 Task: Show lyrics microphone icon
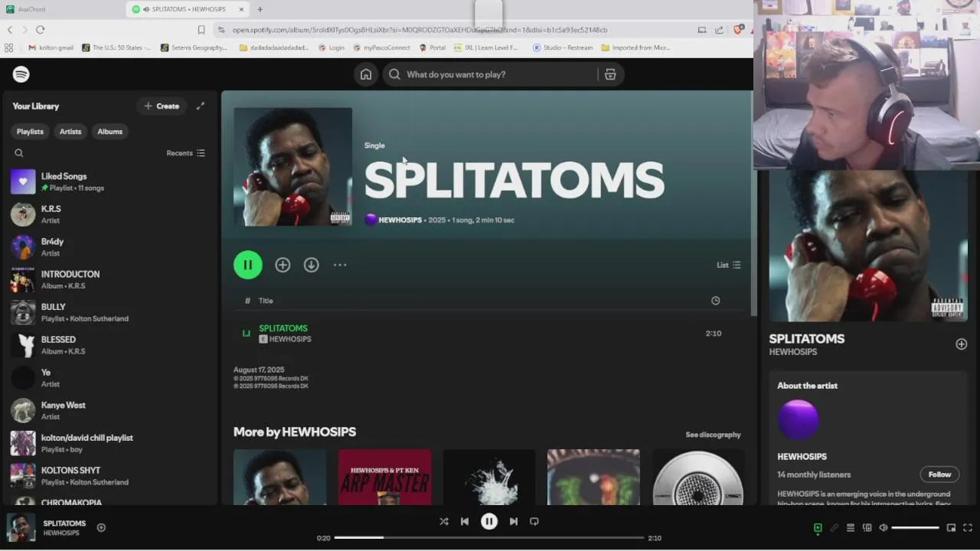835,527
